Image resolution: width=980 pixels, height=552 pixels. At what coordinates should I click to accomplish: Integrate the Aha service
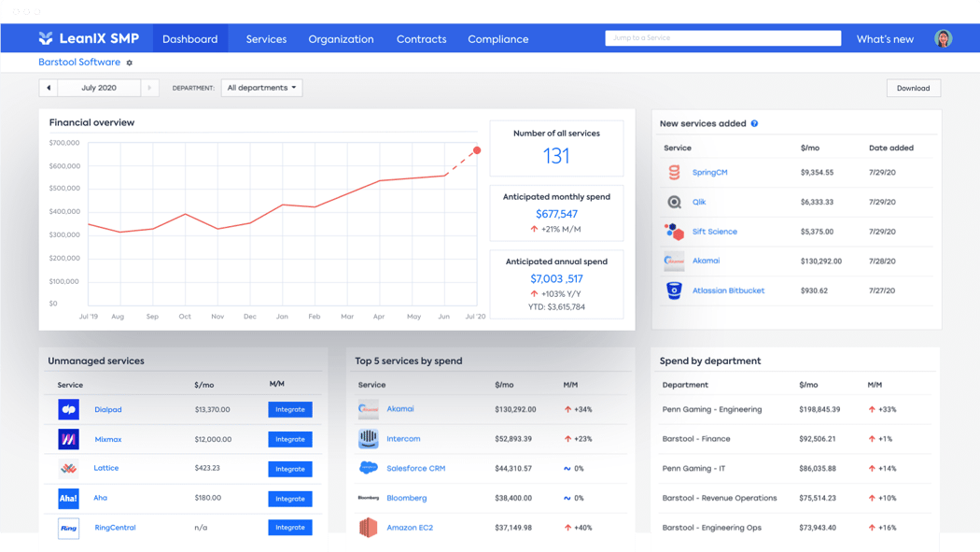(290, 499)
